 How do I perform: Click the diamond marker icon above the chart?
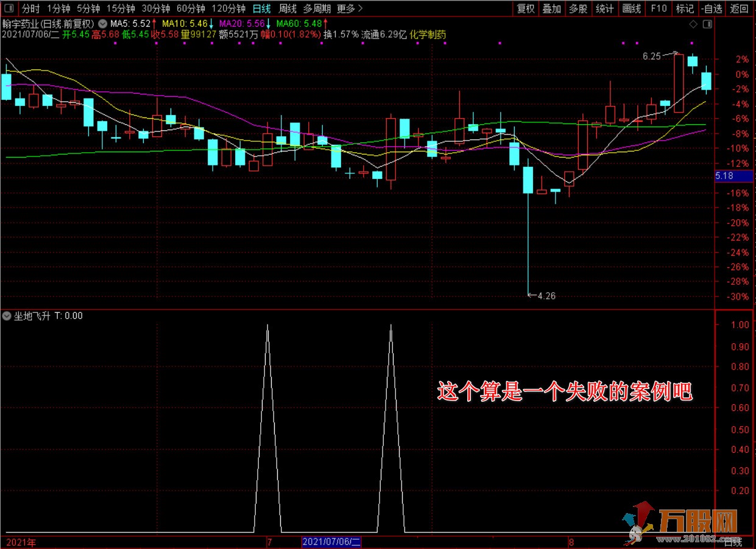[693, 24]
